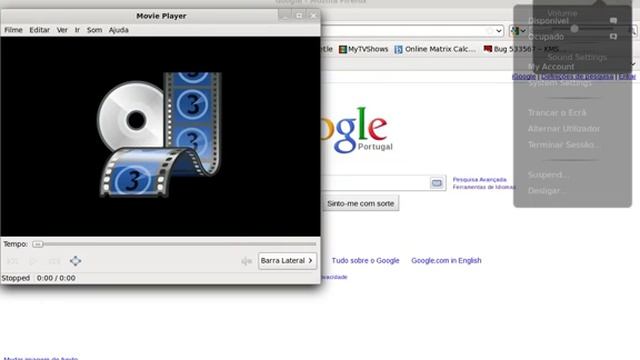Click the previous chapter button in Movie Player
The height and width of the screenshot is (360, 640).
[13, 261]
